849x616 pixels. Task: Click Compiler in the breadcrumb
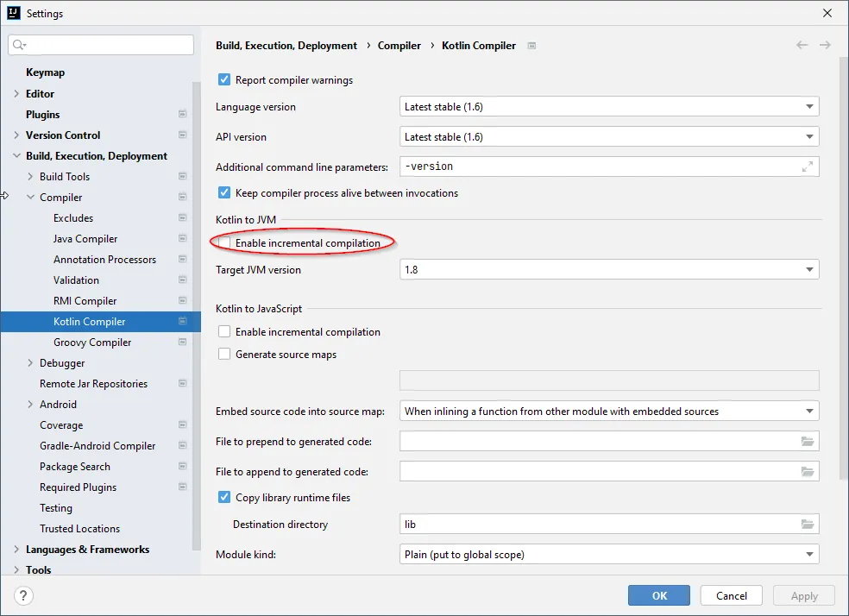point(399,46)
